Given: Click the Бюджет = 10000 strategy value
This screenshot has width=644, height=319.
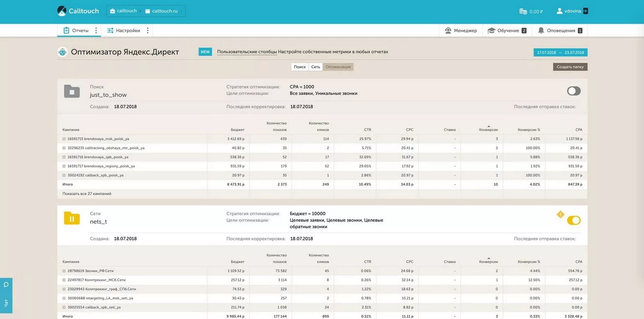Looking at the screenshot, I should click(x=307, y=214).
